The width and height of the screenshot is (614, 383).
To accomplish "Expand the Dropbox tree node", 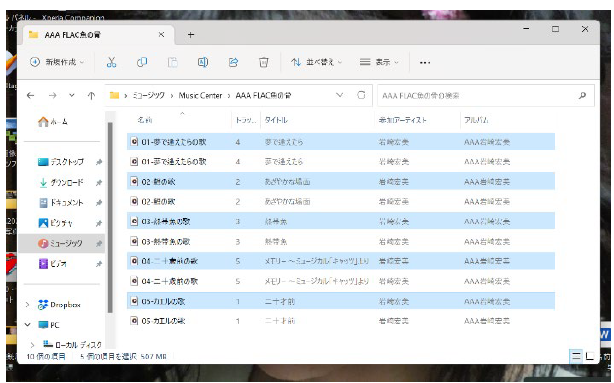I will tap(27, 304).
